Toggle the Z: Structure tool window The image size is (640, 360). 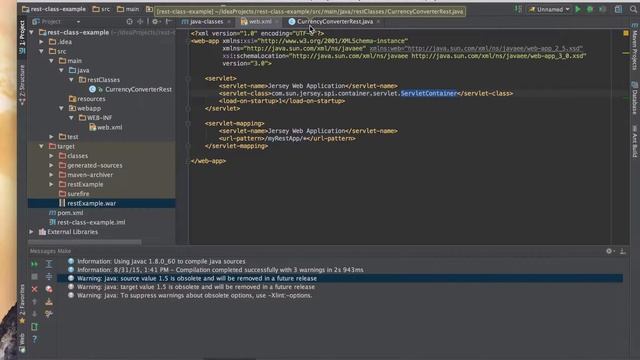(22, 84)
